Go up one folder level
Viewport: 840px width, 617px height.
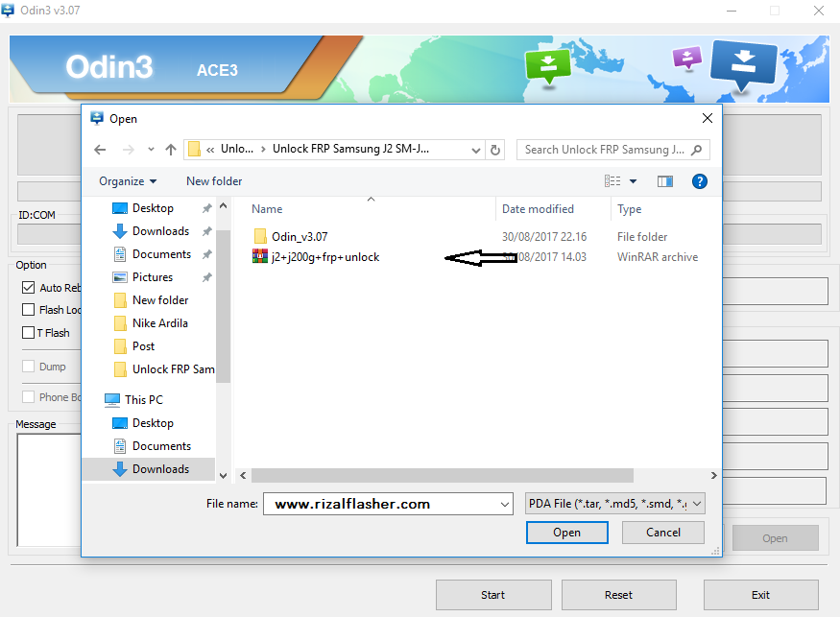click(x=171, y=150)
